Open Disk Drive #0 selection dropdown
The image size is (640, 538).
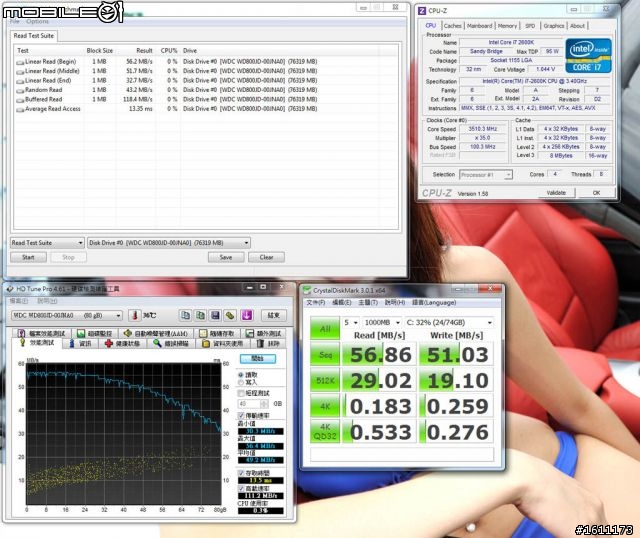click(x=169, y=243)
